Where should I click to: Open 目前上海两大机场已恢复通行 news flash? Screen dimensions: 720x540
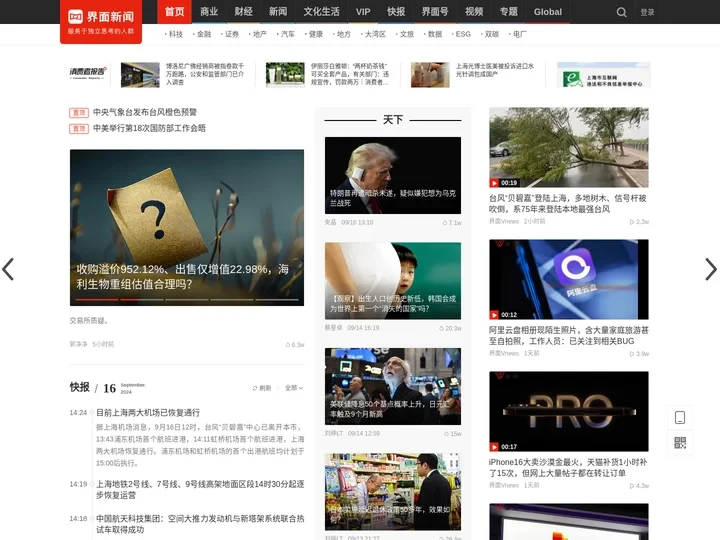[148, 412]
